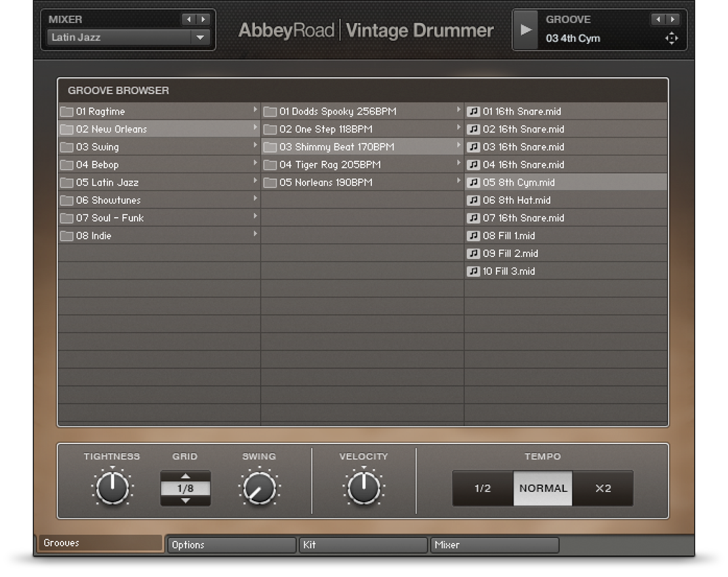The height and width of the screenshot is (577, 728).
Task: Click MIDI icon of 09 Fill 2.mid
Action: pyautogui.click(x=473, y=254)
